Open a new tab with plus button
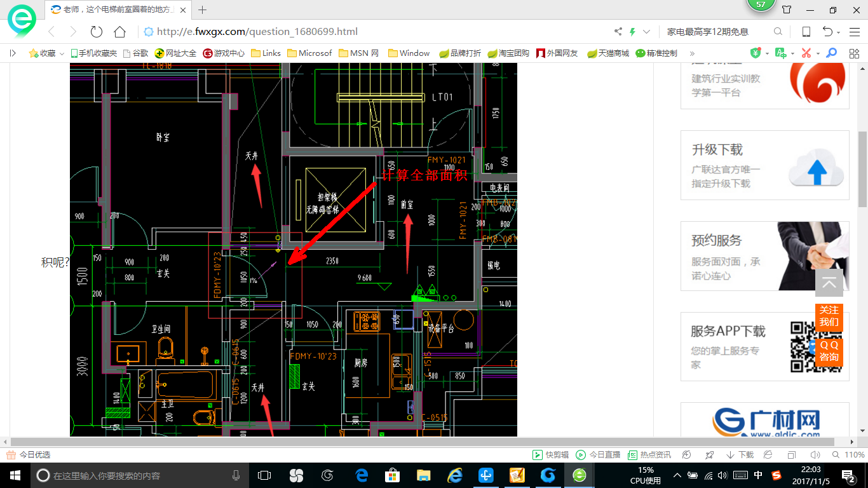 [203, 10]
